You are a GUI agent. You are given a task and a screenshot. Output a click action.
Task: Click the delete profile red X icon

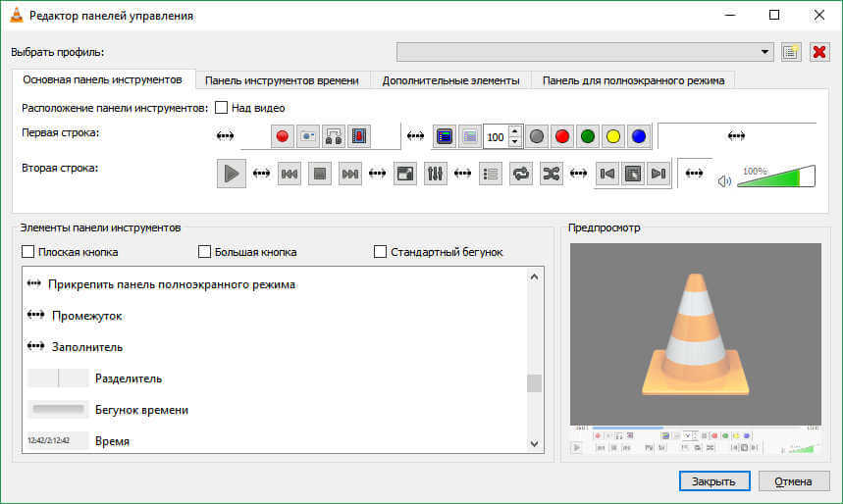pos(819,52)
